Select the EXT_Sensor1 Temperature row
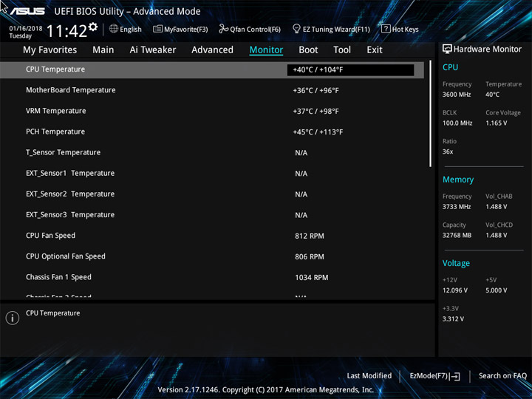Image resolution: width=532 pixels, height=399 pixels. pyautogui.click(x=212, y=174)
